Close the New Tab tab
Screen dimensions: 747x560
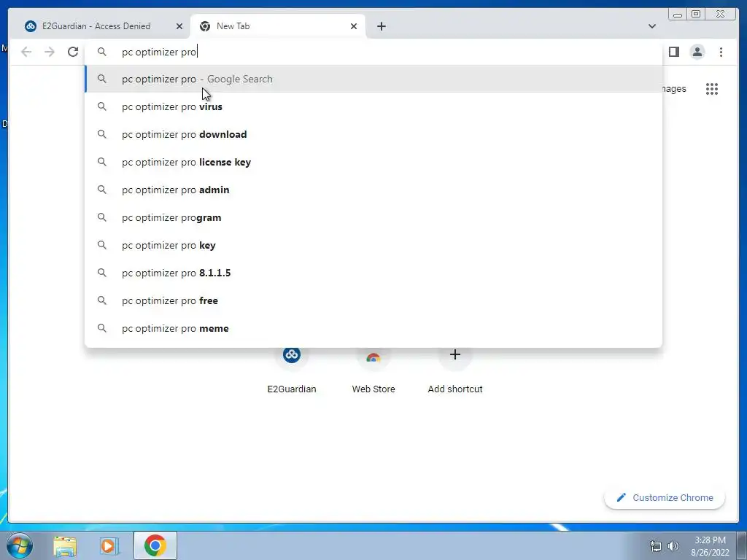tap(354, 26)
